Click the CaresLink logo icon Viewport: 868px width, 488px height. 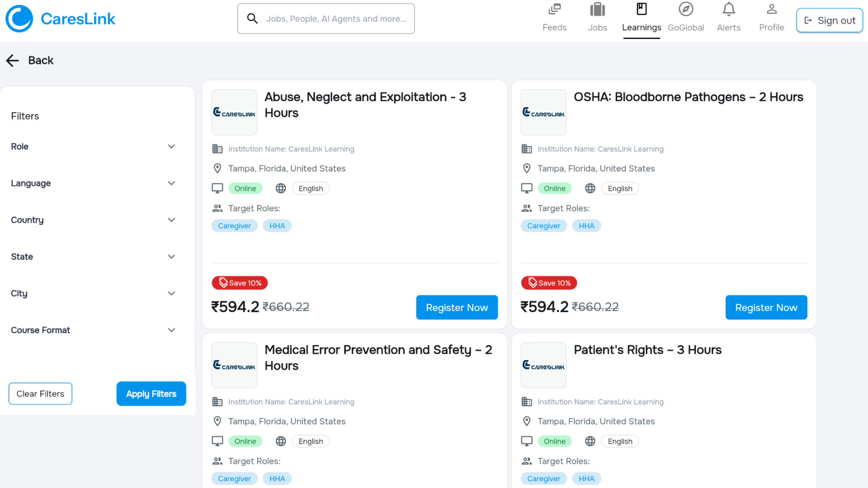click(19, 19)
